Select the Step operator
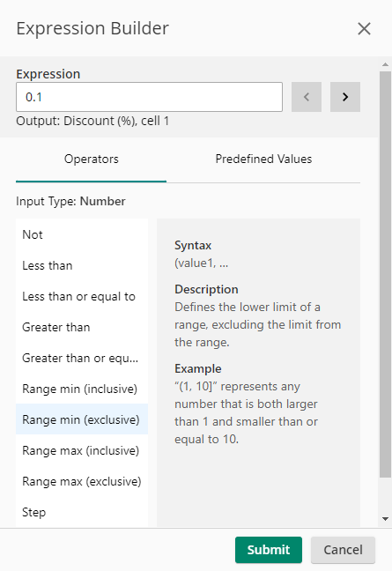The height and width of the screenshot is (571, 392). tap(82, 512)
